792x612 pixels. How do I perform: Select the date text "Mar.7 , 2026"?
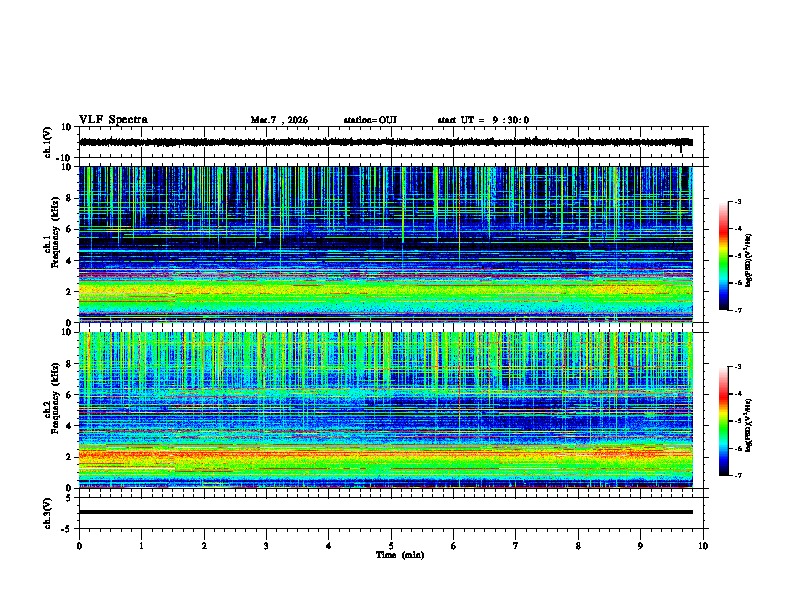(279, 120)
